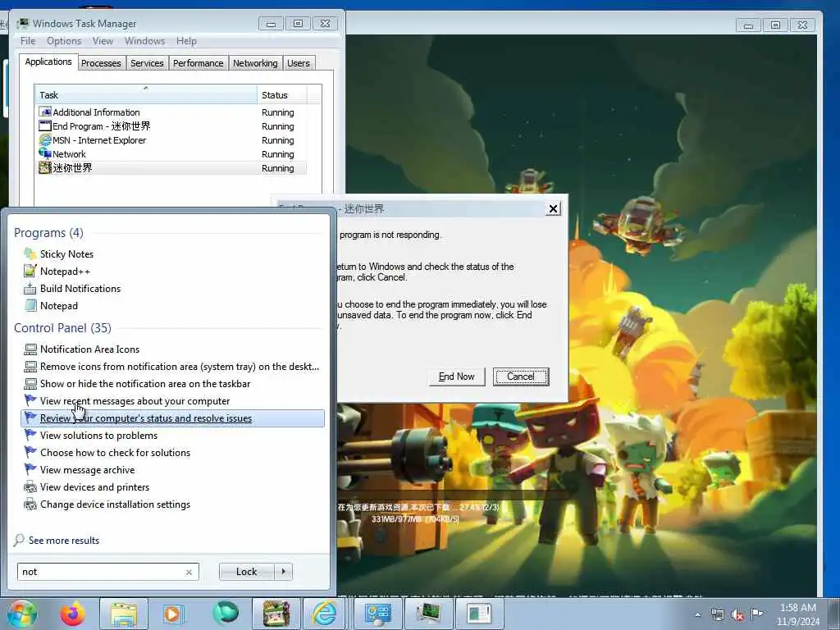The image size is (840, 630).
Task: Sort by the Status column header
Action: tap(282, 95)
